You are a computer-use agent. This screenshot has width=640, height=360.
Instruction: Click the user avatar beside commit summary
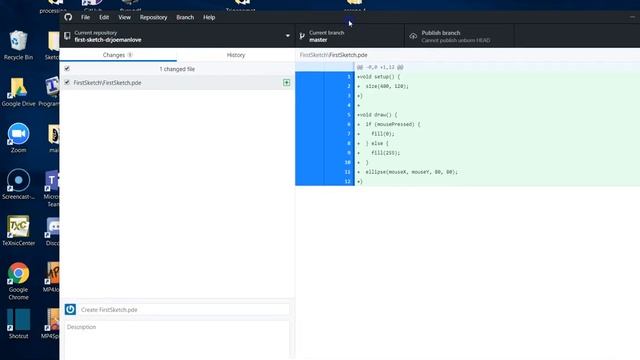pos(70,309)
